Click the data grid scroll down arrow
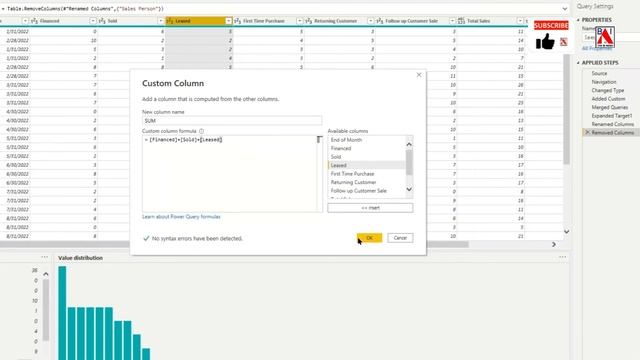The height and width of the screenshot is (360, 640). (567, 232)
